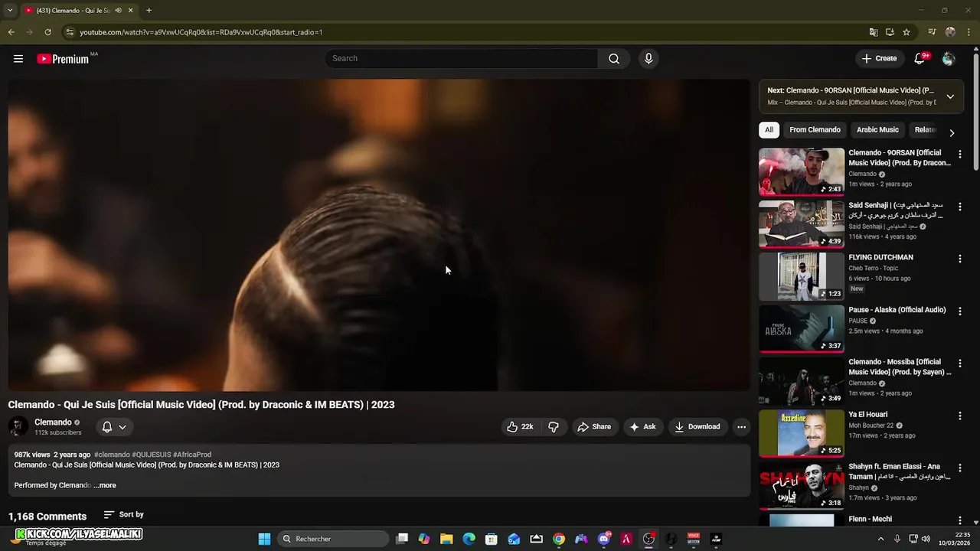Select the From Clemando filter chip

815,130
